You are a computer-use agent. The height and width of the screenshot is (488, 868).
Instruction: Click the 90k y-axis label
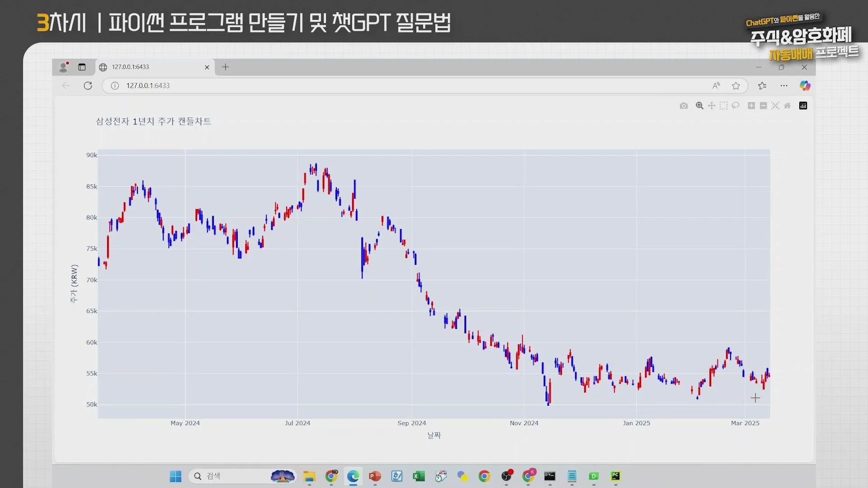(x=92, y=155)
